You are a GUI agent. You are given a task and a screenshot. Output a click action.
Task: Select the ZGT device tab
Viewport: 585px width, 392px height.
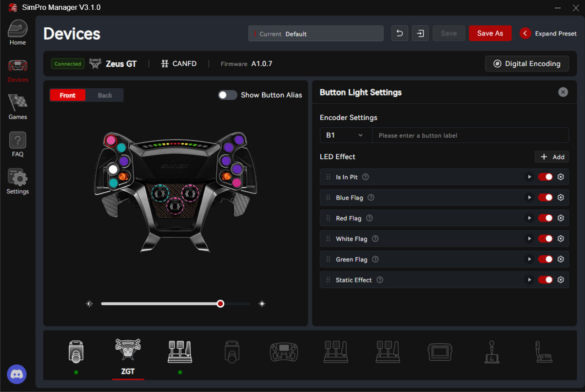coord(128,358)
